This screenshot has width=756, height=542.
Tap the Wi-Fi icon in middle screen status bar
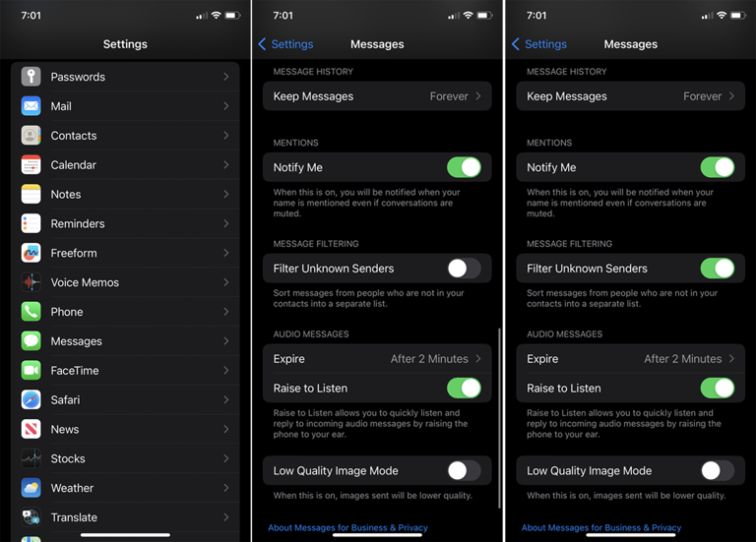tap(468, 16)
